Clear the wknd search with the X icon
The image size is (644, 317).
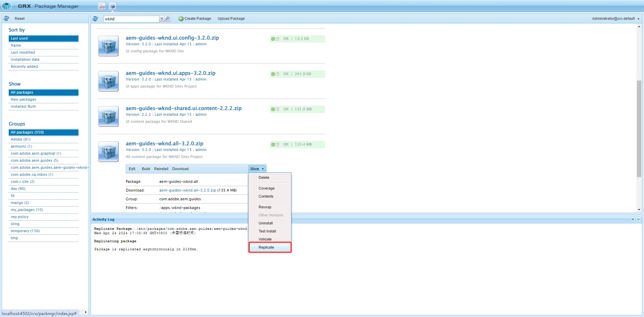pos(162,18)
